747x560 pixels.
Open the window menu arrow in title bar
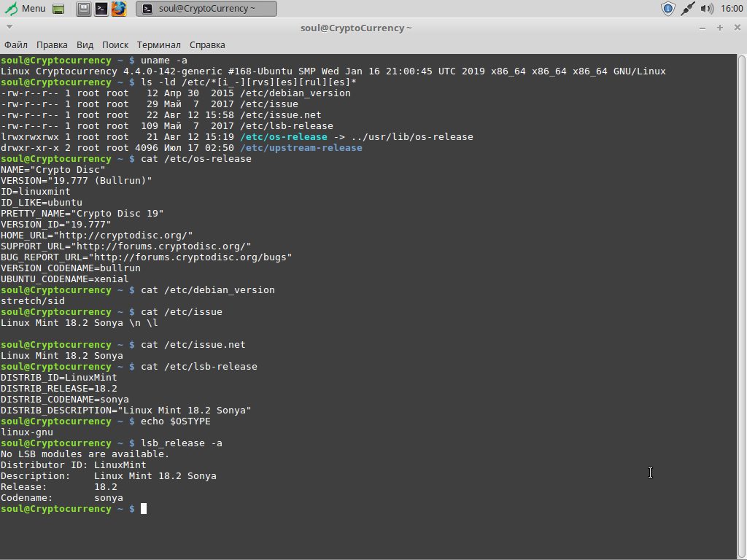pos(9,27)
